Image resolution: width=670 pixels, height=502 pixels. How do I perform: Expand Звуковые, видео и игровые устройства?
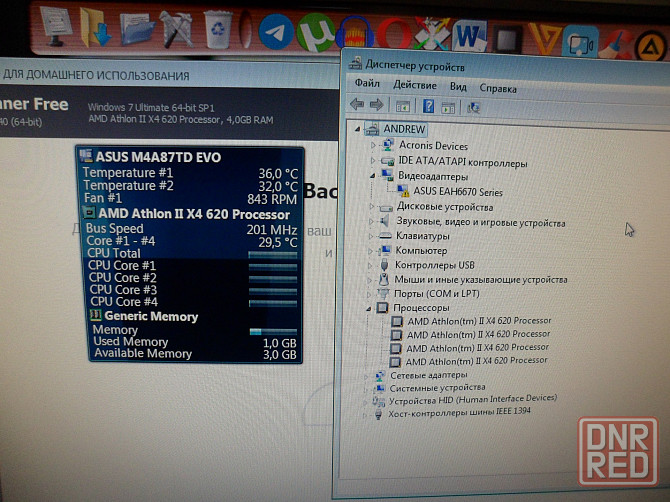click(371, 221)
